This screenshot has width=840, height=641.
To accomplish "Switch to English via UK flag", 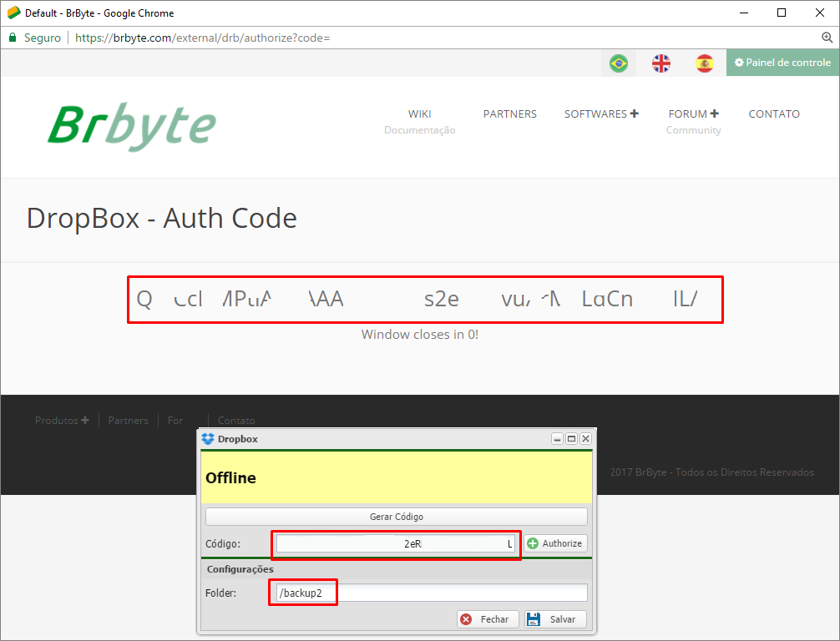I will click(x=661, y=63).
